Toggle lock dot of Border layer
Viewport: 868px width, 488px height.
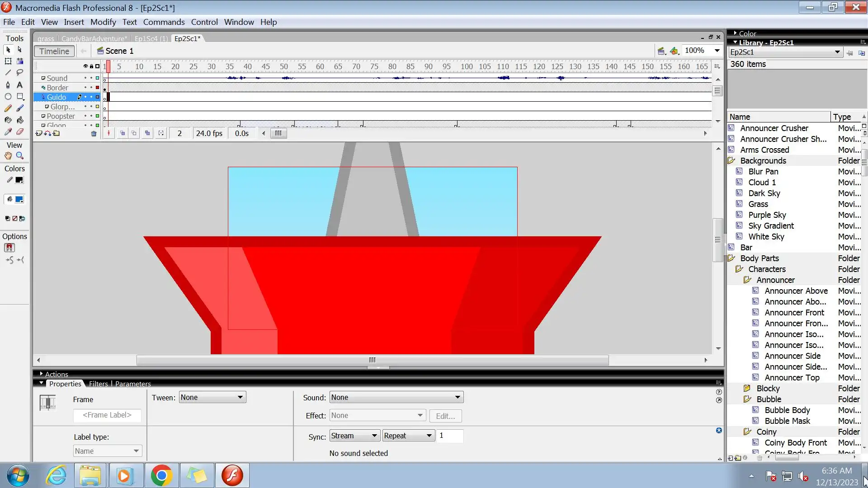point(91,88)
